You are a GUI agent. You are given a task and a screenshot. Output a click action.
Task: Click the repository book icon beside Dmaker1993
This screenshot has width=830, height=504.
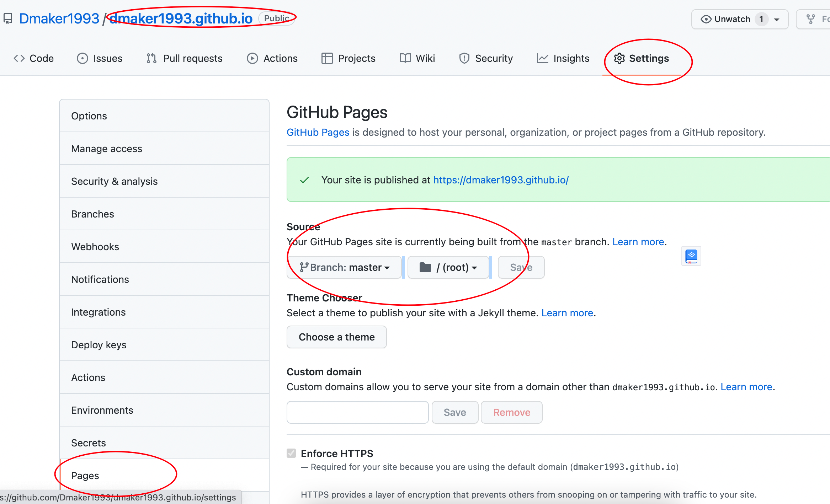point(8,18)
